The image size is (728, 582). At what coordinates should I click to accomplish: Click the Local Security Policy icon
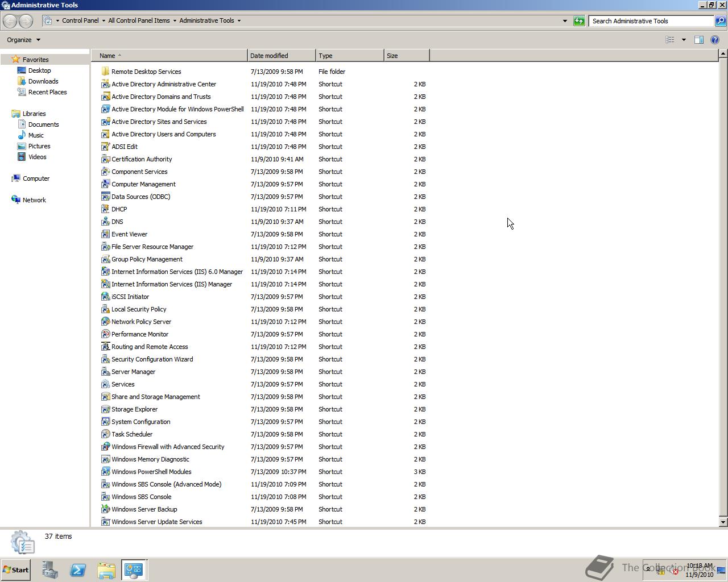pos(105,309)
